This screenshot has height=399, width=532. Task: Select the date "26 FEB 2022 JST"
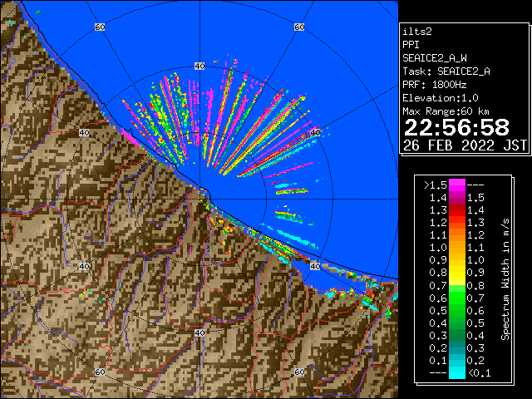point(465,145)
